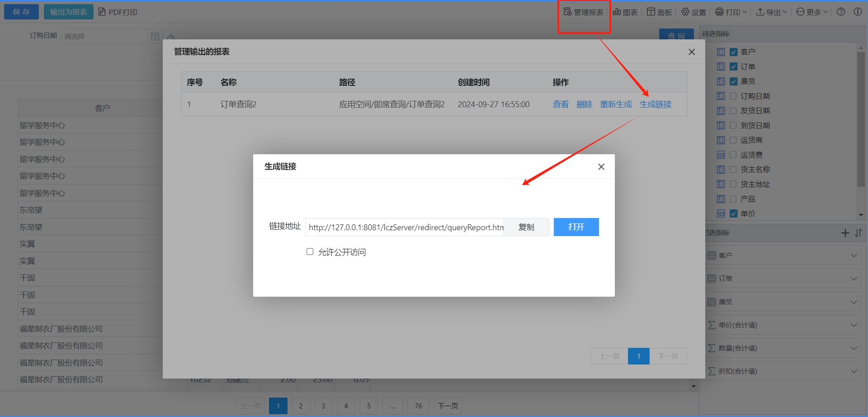Open the 更多 menu
The height and width of the screenshot is (417, 868).
point(812,12)
